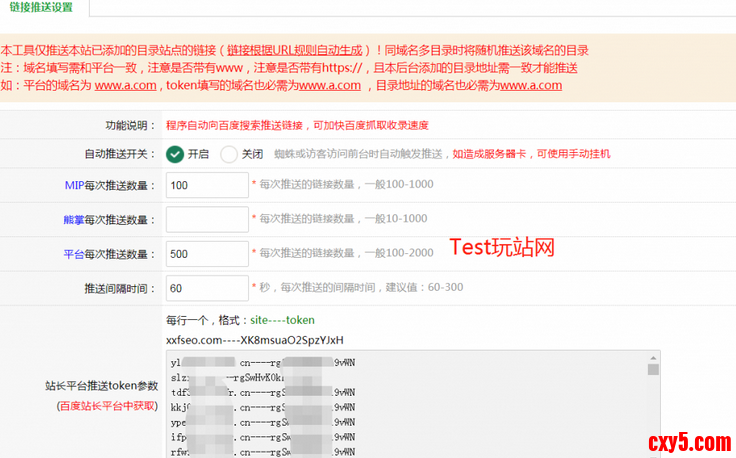Click the blue 熊掌 label link
This screenshot has height=458, width=736.
(76, 220)
